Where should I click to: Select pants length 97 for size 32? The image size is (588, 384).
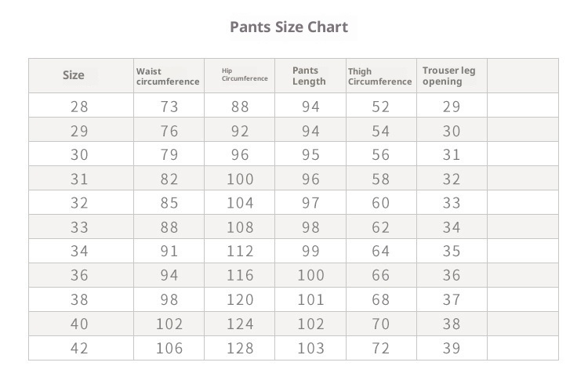(x=310, y=203)
